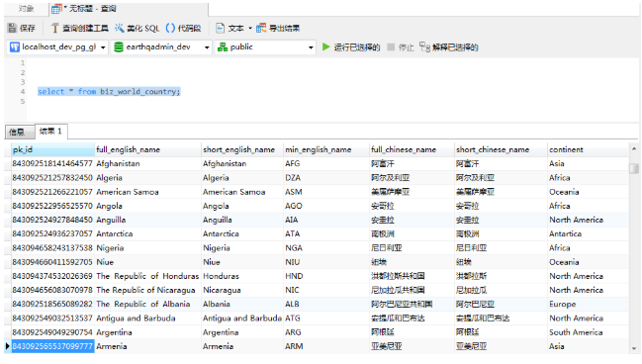This screenshot has width=642, height=364.
Task: Click the Europe continent cell
Action: [x=588, y=305]
